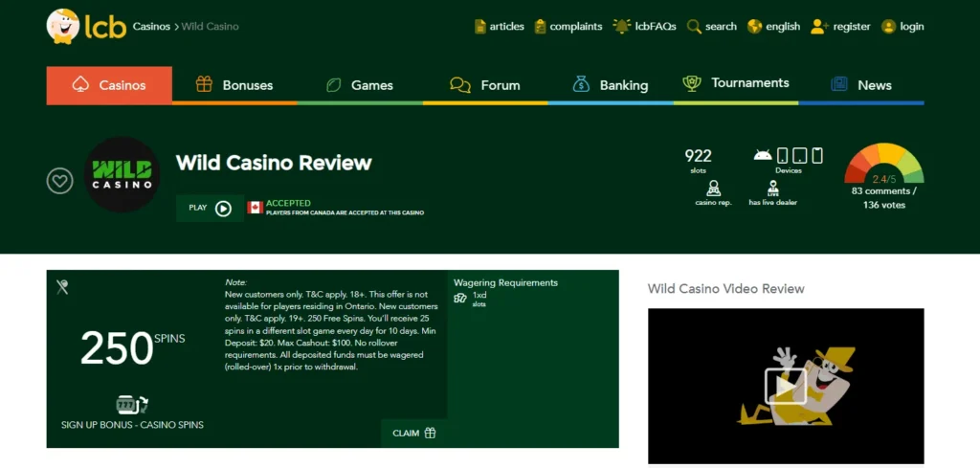Click the register user-plus icon
The width and height of the screenshot is (980, 468).
819,26
